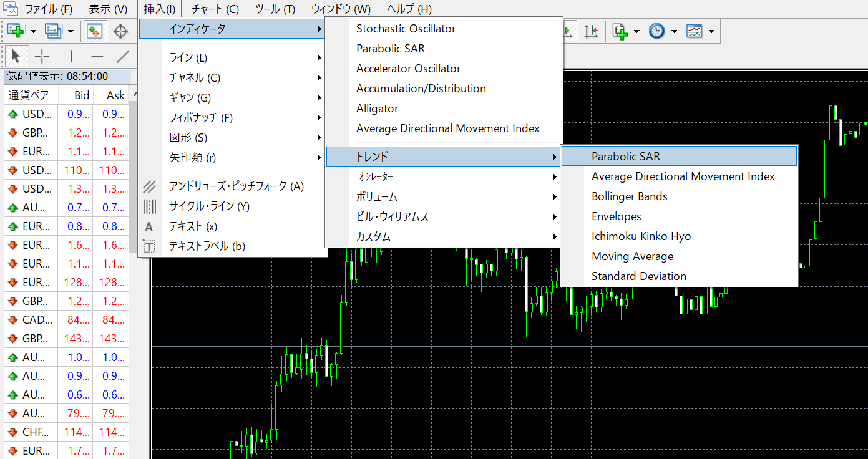Select the Crosshair tool
Image resolution: width=868 pixels, height=459 pixels.
(x=42, y=57)
